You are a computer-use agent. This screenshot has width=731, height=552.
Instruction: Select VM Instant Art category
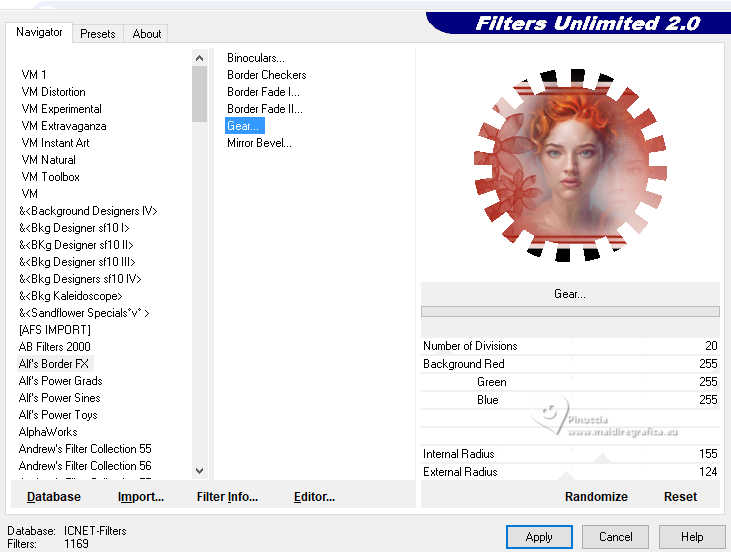[x=55, y=143]
